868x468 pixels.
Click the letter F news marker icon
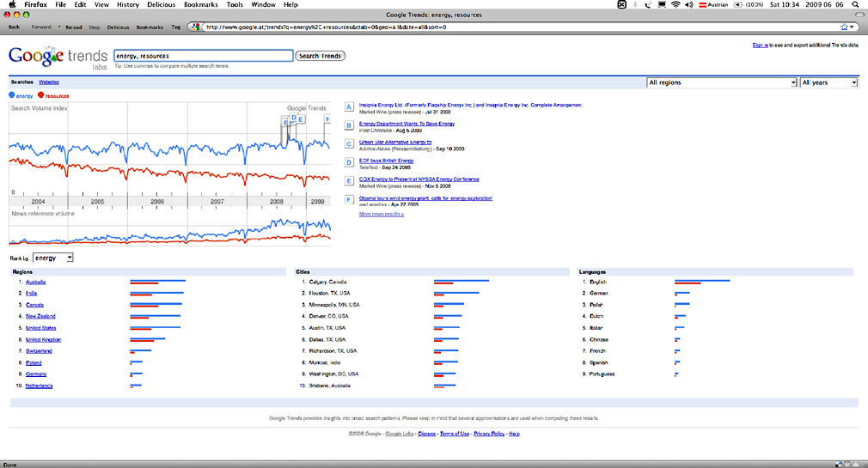349,199
